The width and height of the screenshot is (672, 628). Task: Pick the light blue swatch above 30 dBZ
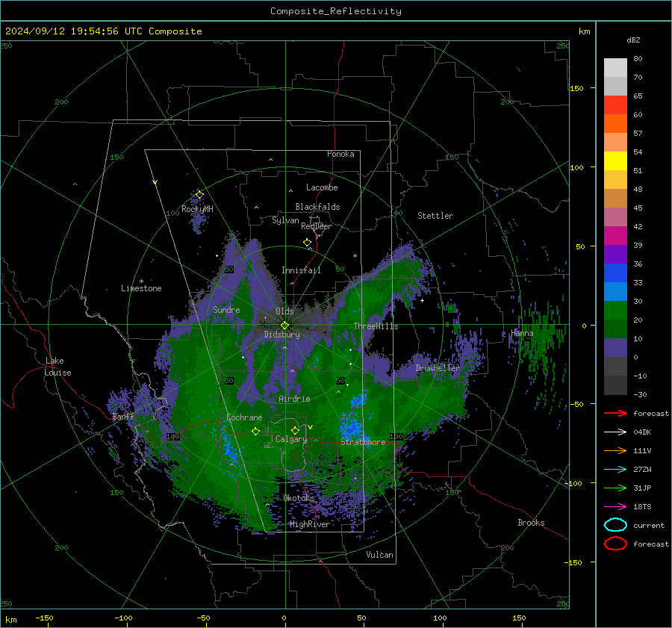tap(615, 291)
